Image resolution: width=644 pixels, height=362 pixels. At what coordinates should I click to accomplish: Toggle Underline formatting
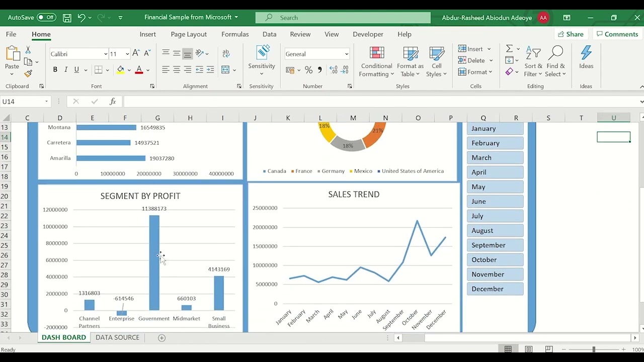tap(76, 70)
